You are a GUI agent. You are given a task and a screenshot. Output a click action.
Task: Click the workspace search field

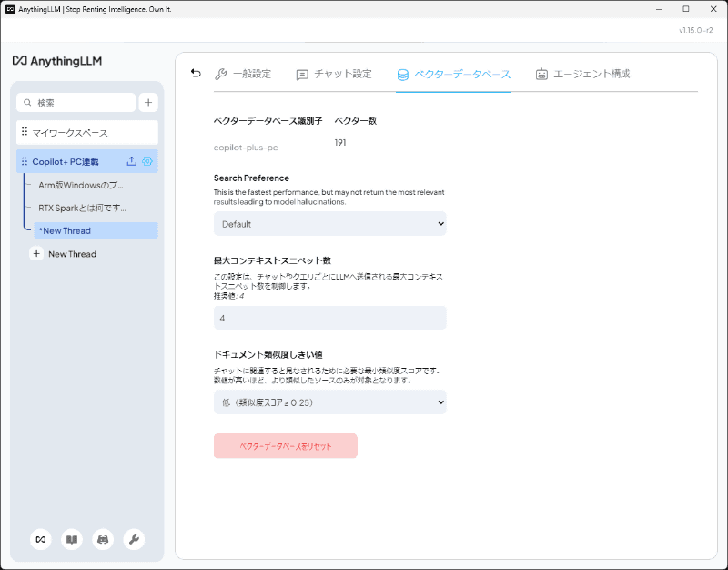76,103
